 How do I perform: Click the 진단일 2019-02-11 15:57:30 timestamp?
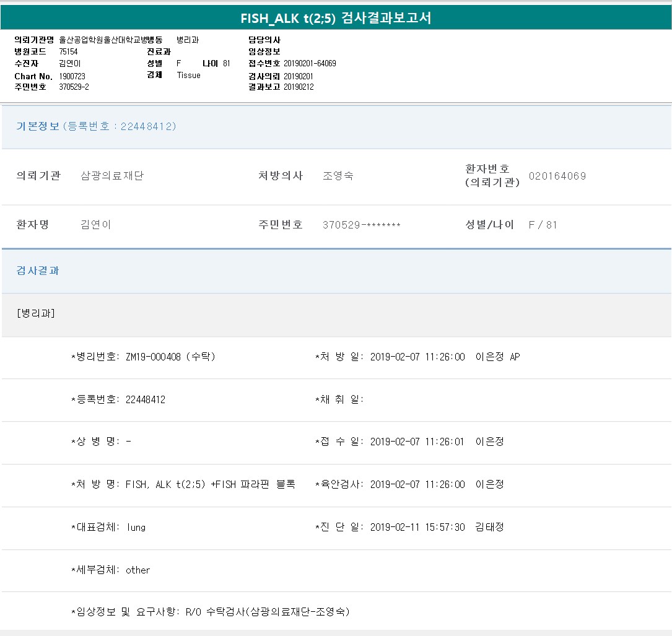click(417, 527)
